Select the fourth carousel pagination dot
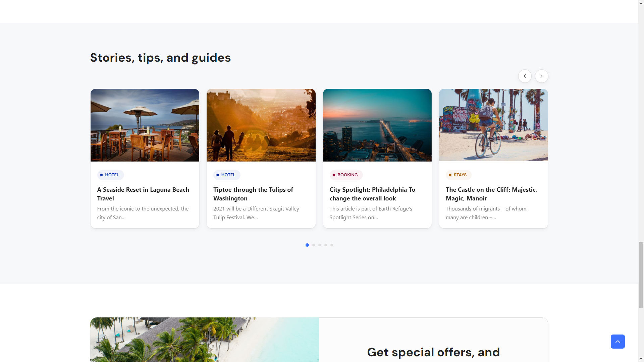644x362 pixels. click(x=326, y=245)
